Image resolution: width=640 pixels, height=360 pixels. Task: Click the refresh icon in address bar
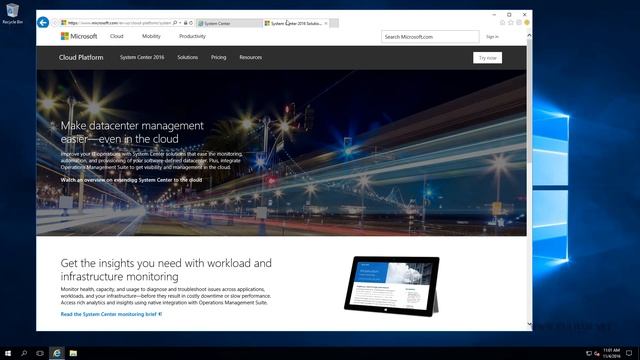click(x=191, y=23)
